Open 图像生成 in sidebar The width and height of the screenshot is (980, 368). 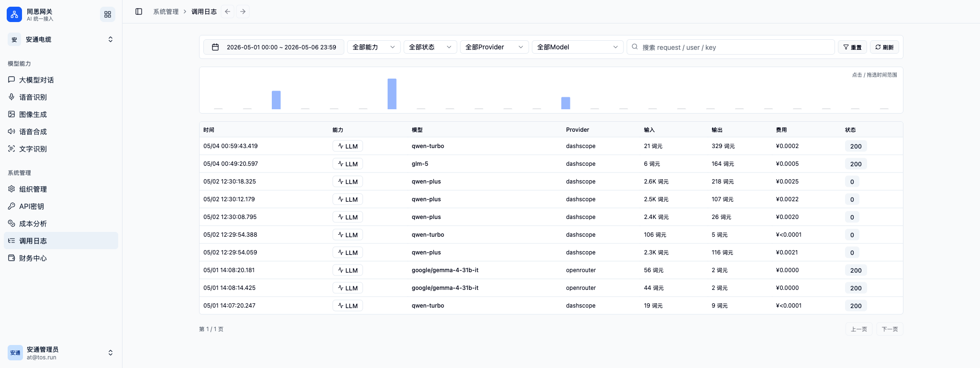point(61,114)
